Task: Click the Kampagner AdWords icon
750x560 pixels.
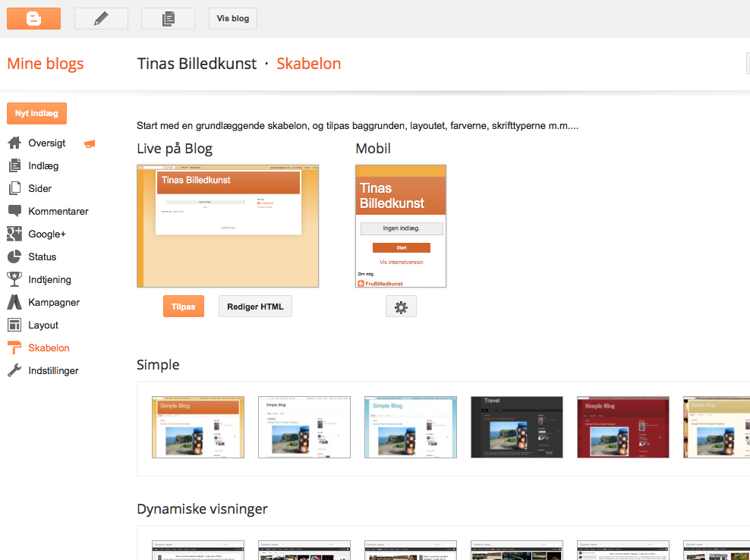Action: coord(14,302)
